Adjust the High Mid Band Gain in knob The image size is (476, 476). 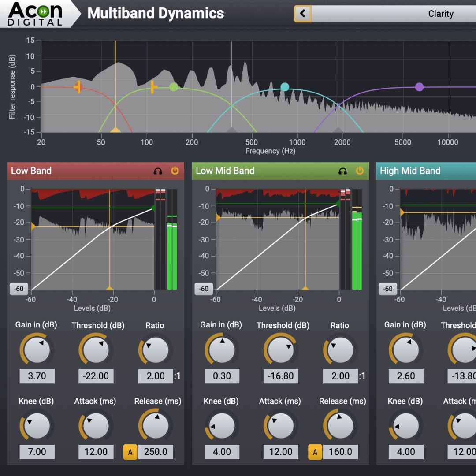tap(406, 350)
